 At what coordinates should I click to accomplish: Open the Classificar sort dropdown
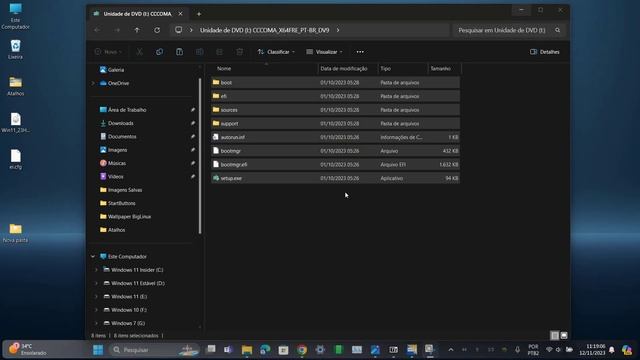click(276, 52)
